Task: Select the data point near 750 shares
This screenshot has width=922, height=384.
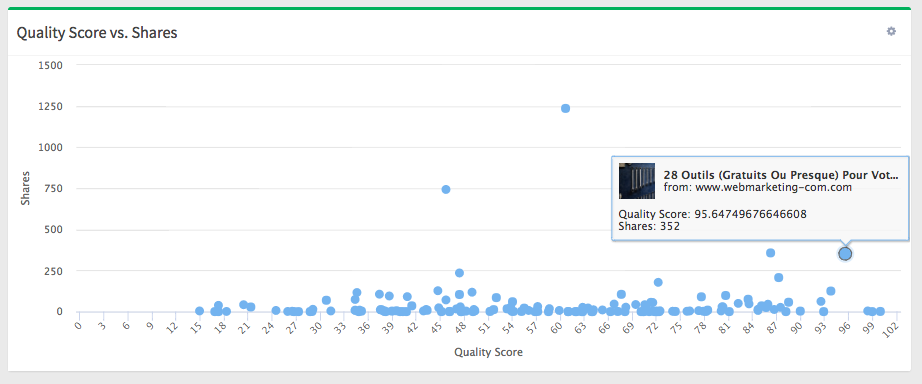Action: pos(446,189)
